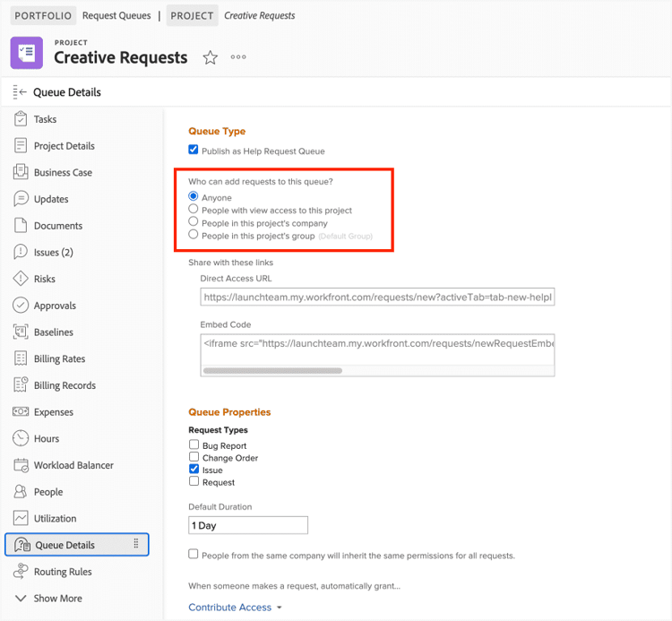672x621 pixels.
Task: Click the Tasks icon in the sidebar
Action: [20, 119]
